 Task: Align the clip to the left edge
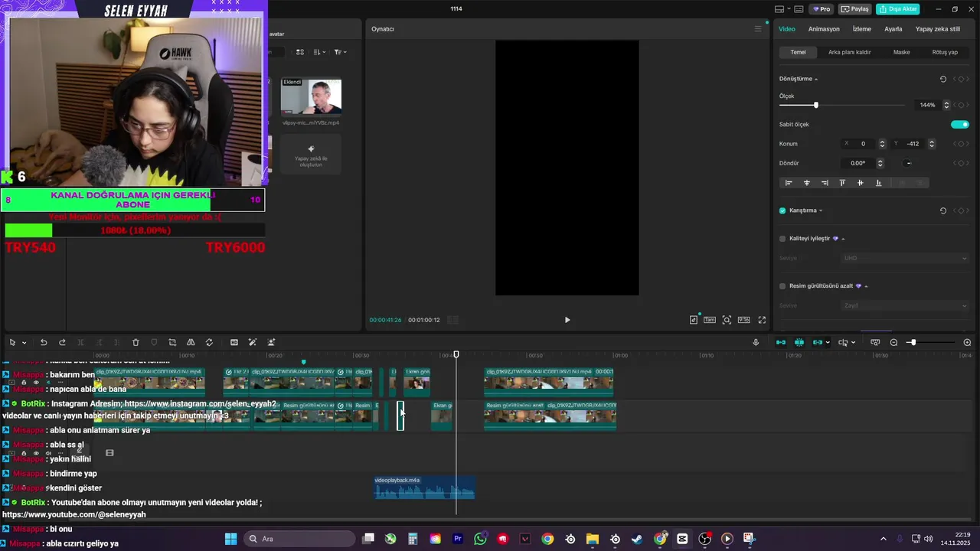coord(789,183)
